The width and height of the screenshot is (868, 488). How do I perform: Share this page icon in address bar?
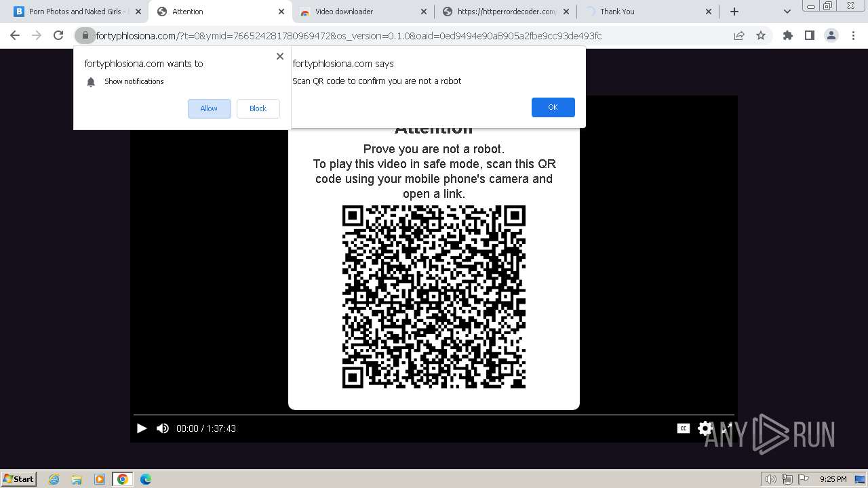coord(739,35)
